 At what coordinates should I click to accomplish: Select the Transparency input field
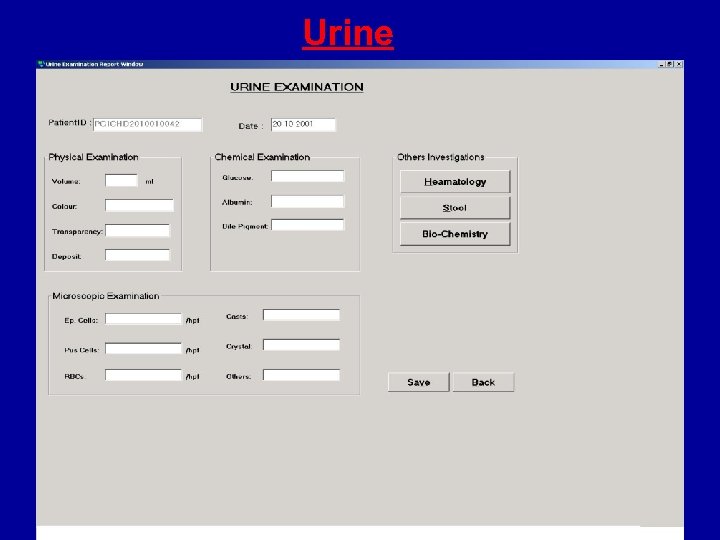coord(137,231)
